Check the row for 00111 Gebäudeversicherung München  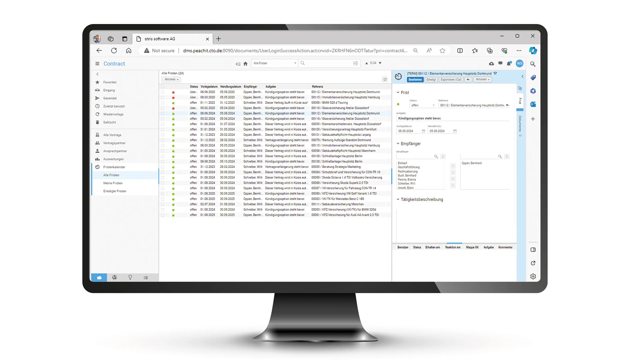(163, 204)
